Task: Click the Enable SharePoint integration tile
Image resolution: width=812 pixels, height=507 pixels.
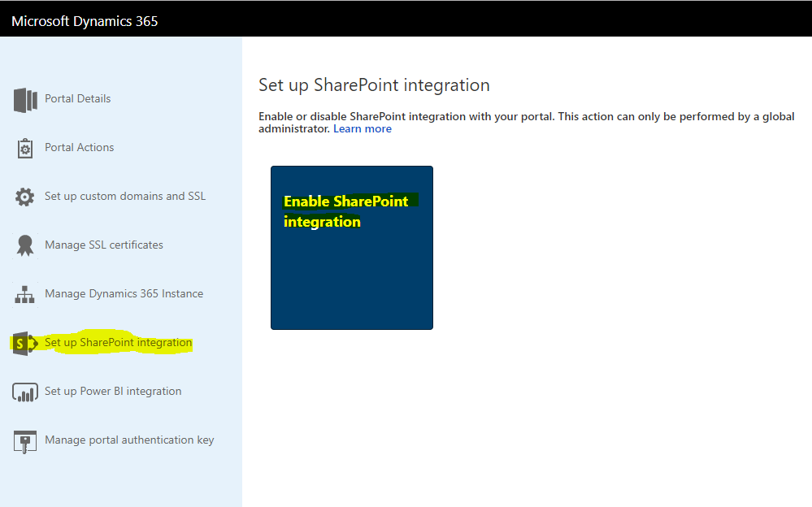Action: pos(351,247)
